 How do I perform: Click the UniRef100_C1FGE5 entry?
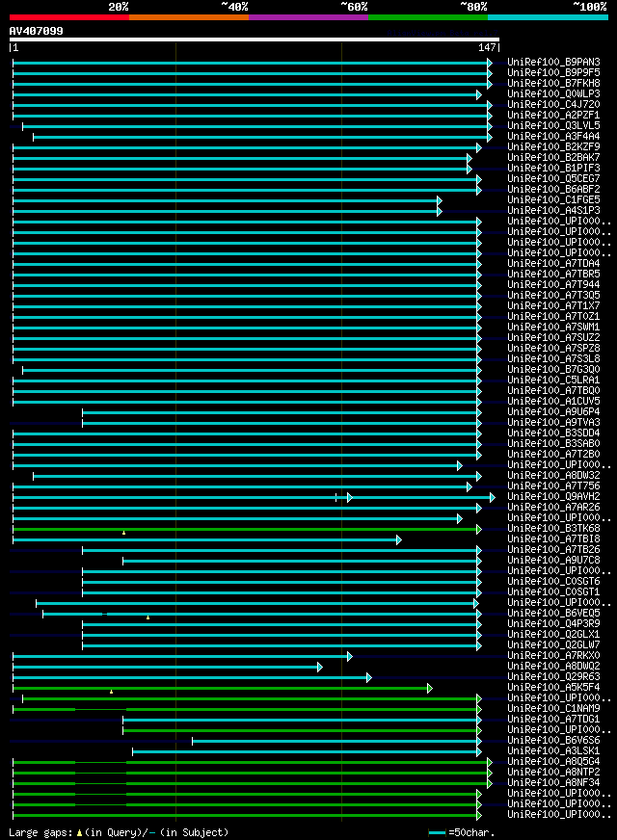(553, 199)
